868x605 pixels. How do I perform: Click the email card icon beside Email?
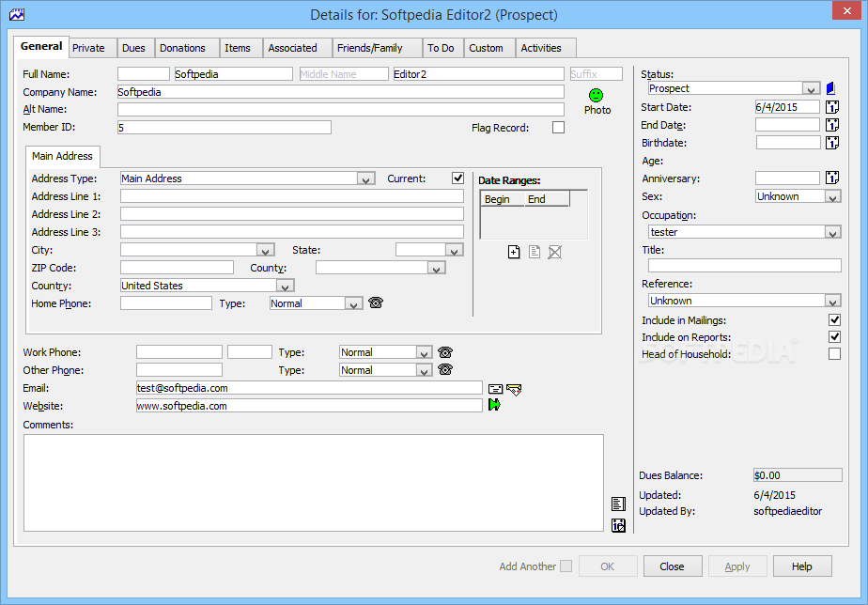tap(495, 389)
